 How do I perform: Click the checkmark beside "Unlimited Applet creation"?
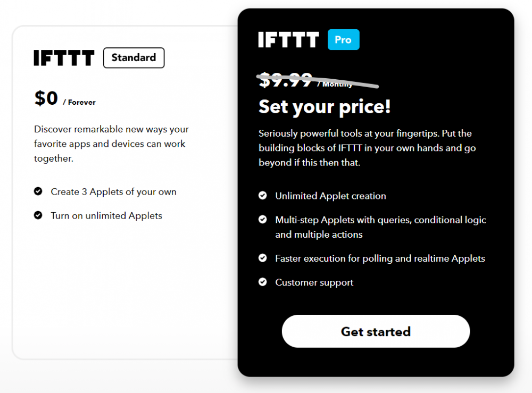point(262,195)
